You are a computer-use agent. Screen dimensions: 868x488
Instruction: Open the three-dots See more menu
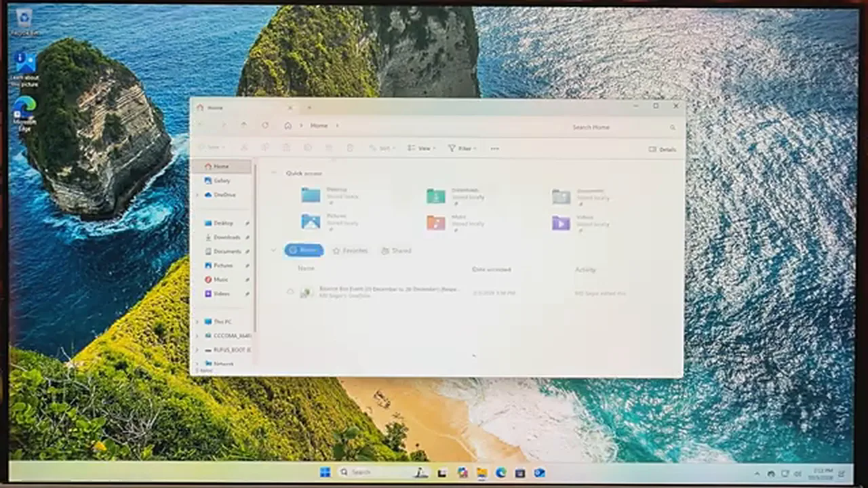click(494, 148)
